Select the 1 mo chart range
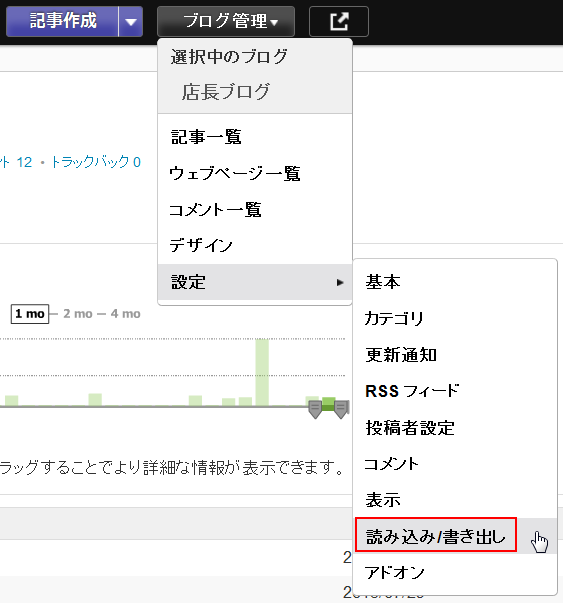 tap(30, 314)
